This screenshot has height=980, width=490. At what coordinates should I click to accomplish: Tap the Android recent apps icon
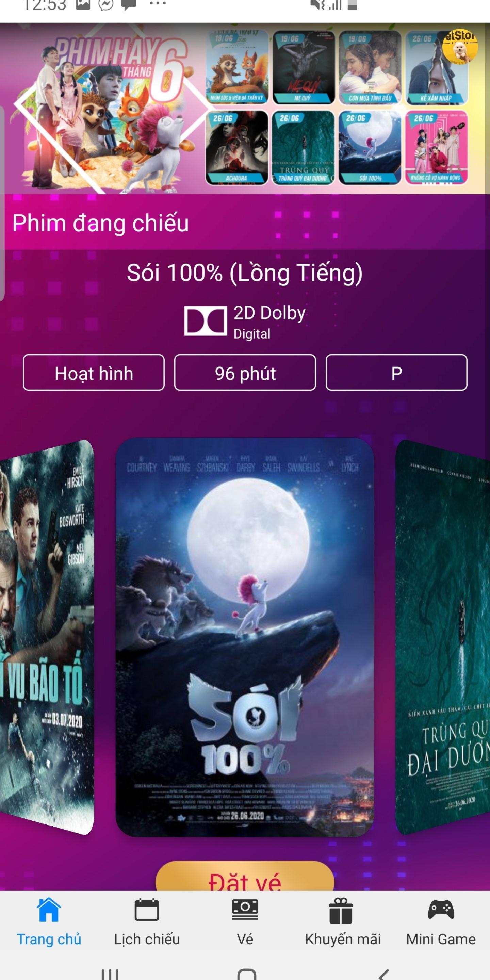[110, 974]
